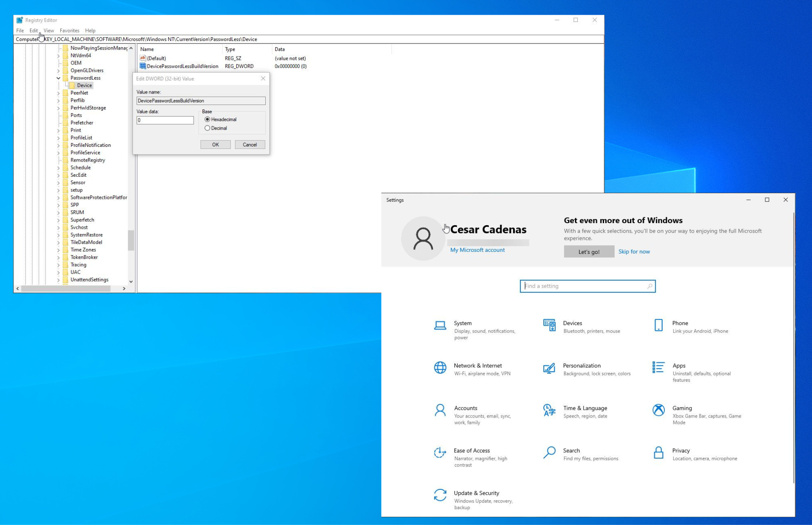812x525 pixels.
Task: Open Personalization settings icon
Action: (549, 368)
